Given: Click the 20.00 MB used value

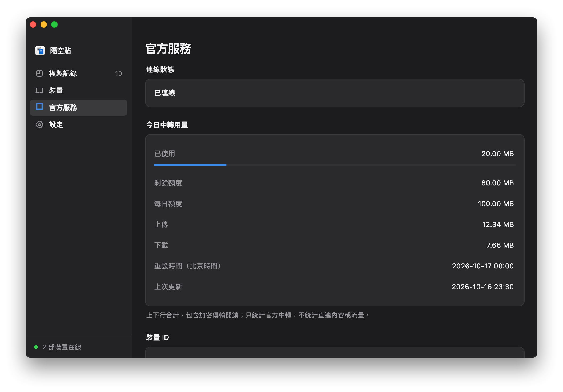Looking at the screenshot, I should pos(497,154).
